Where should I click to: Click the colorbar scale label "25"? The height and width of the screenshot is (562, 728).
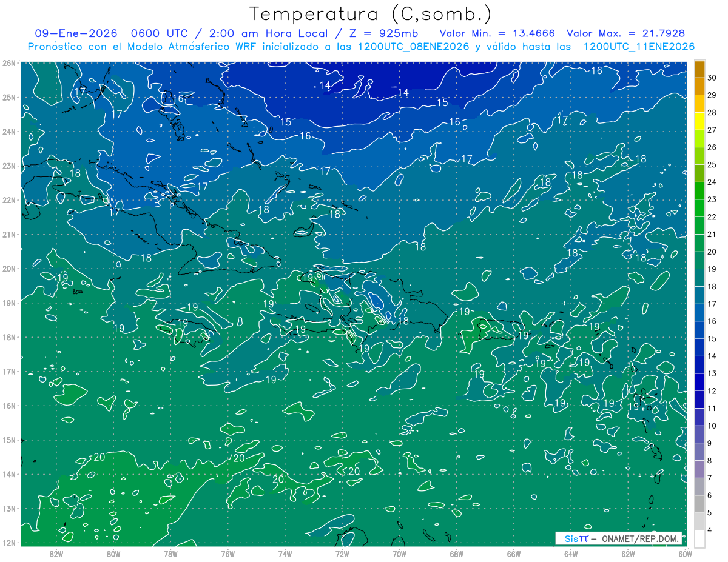[x=712, y=165]
